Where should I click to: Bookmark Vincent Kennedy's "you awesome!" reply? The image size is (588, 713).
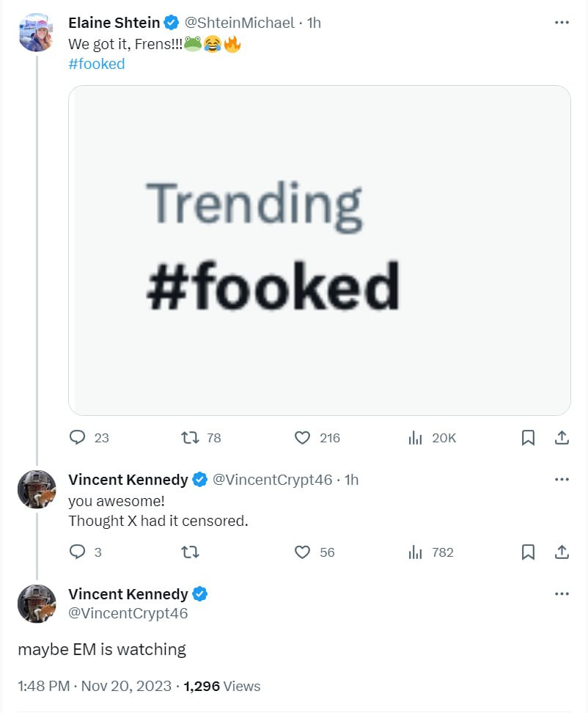click(x=528, y=552)
